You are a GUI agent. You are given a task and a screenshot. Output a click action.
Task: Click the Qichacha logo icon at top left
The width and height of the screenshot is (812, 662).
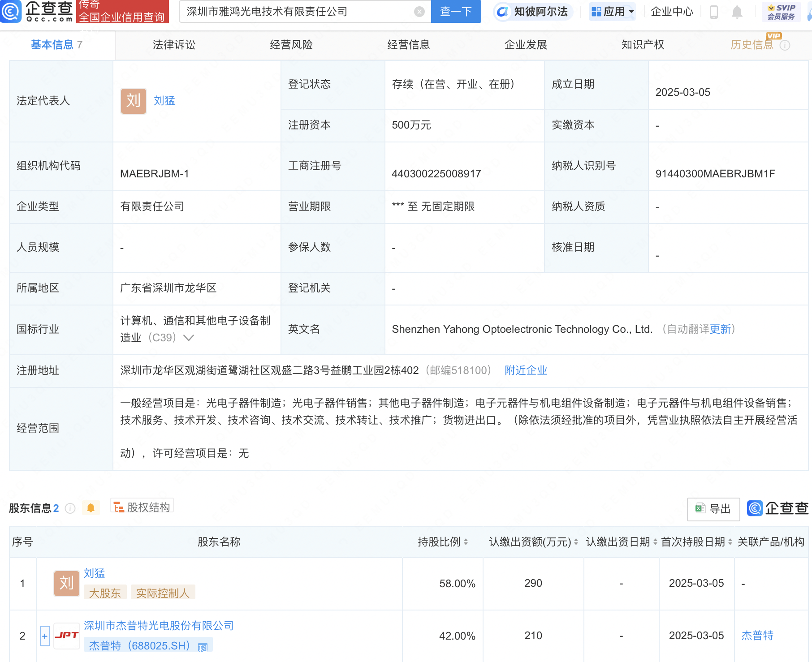pos(11,11)
